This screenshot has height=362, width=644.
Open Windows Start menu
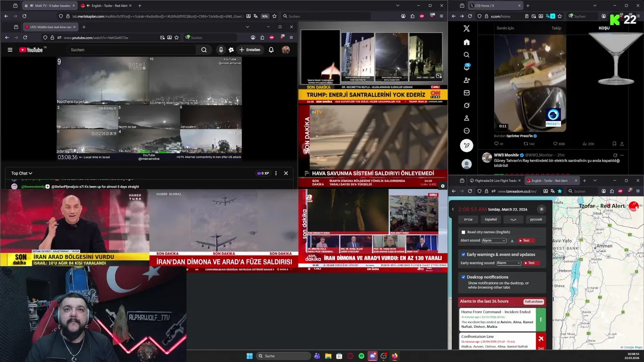(250, 356)
